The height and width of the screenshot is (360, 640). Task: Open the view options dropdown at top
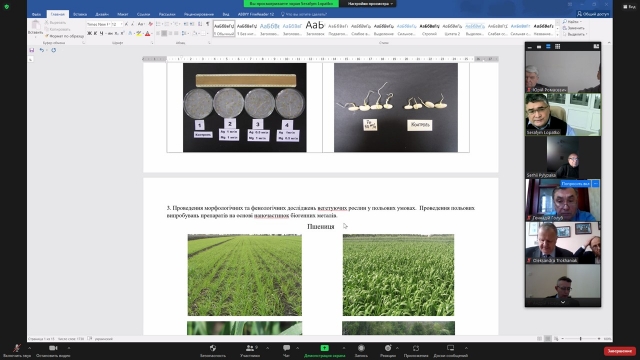coord(370,4)
